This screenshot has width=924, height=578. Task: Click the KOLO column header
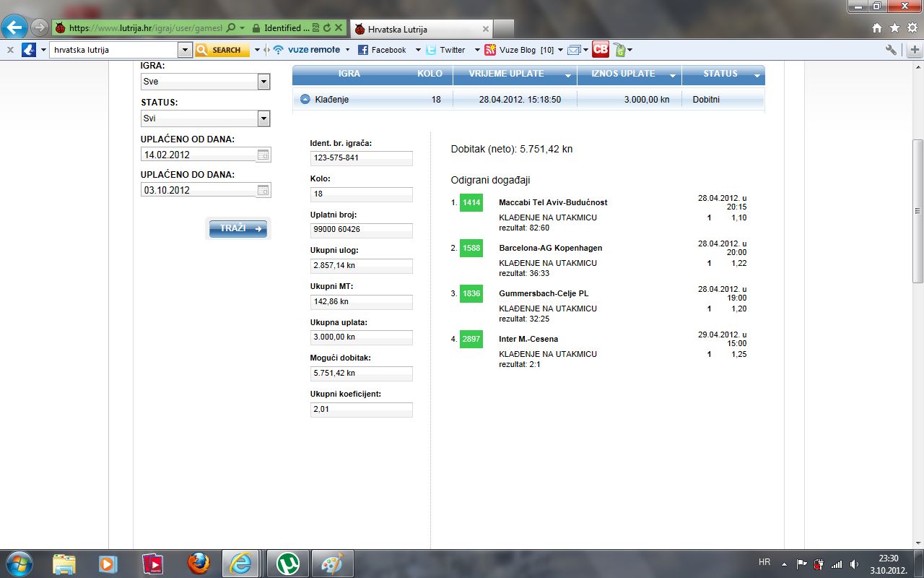tap(430, 74)
